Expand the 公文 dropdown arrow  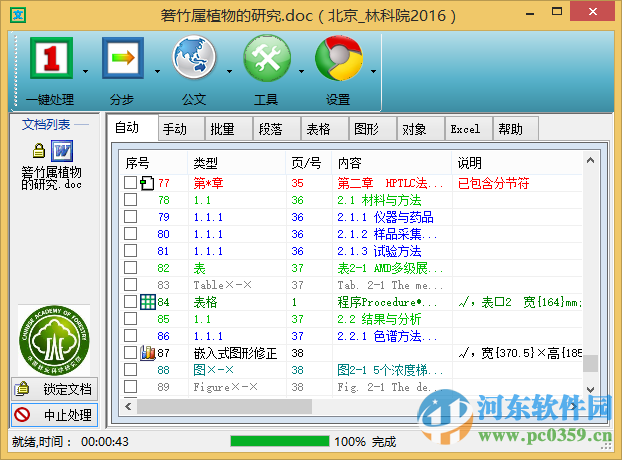pos(229,72)
